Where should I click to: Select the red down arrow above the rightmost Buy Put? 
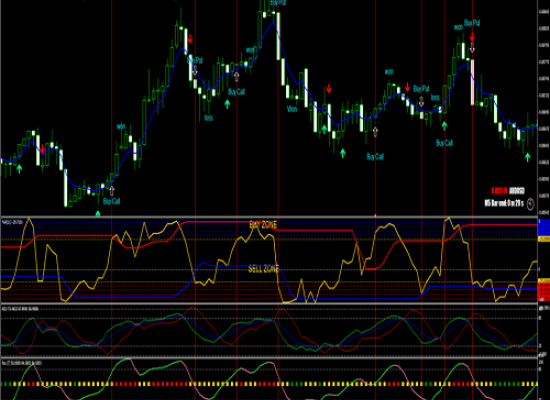(472, 37)
